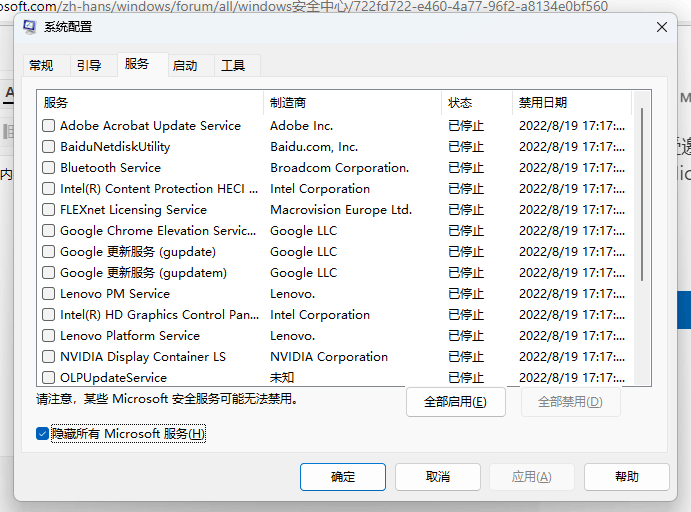The height and width of the screenshot is (512, 691).
Task: Select the Baidu.com, Inc. manufacturer cell
Action: coord(314,147)
